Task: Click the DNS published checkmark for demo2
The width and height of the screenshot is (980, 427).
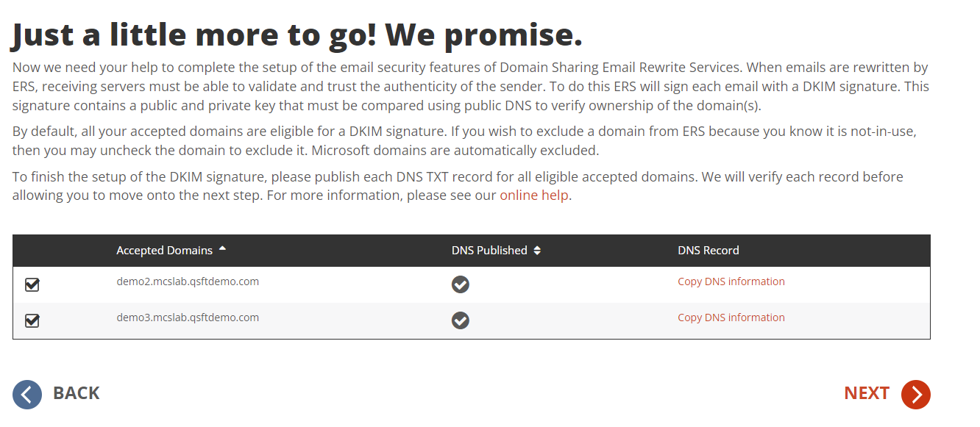Action: (461, 284)
